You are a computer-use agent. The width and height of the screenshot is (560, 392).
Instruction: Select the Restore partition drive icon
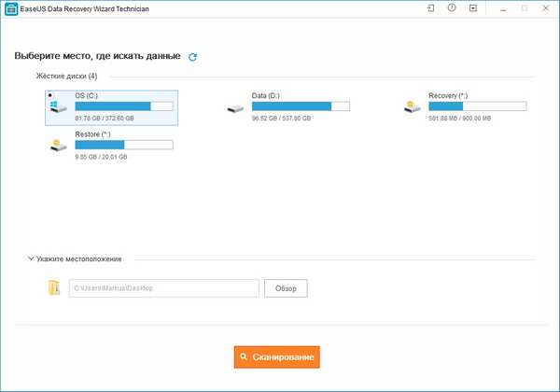pos(58,145)
